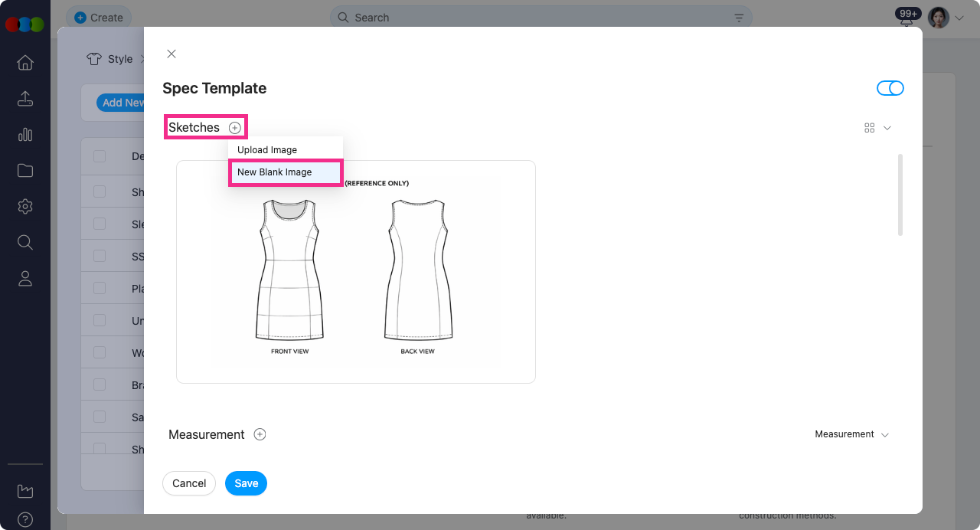
Task: Click the sidebar search magnifier icon
Action: pyautogui.click(x=25, y=243)
